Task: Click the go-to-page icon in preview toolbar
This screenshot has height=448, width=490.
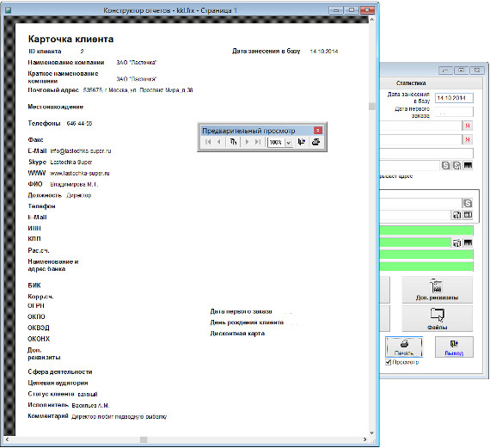Action: (x=234, y=142)
